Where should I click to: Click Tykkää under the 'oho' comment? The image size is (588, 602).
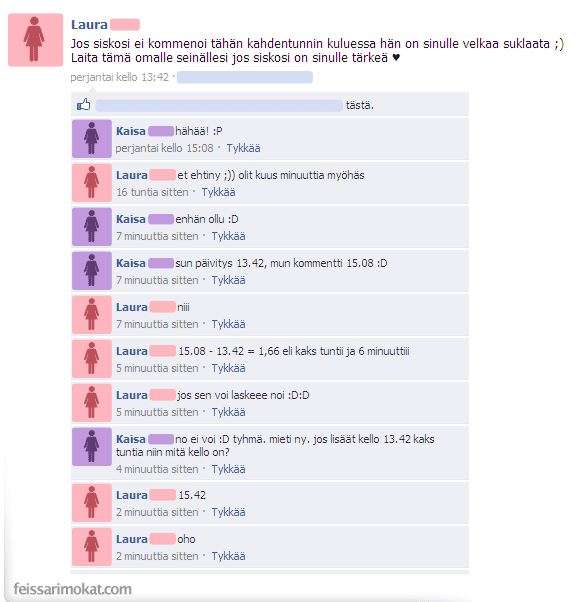coord(228,556)
